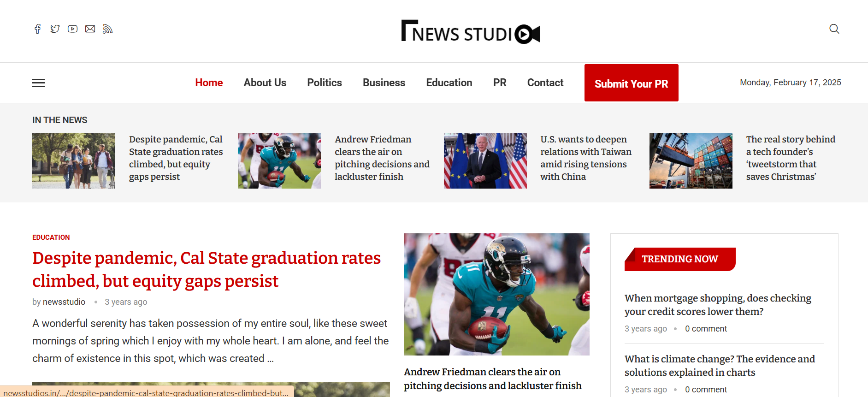Open the shipping containers story thumbnail

(x=691, y=161)
